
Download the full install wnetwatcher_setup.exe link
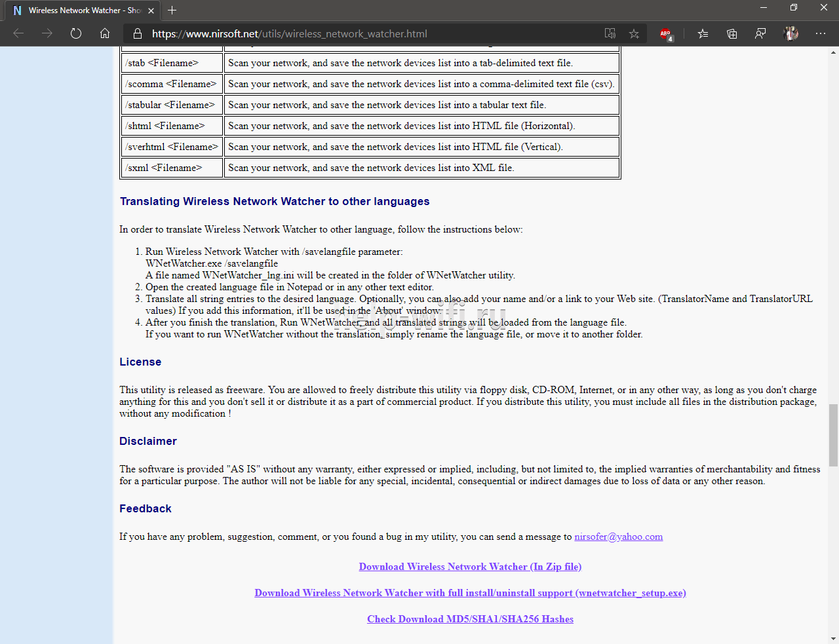[470, 593]
